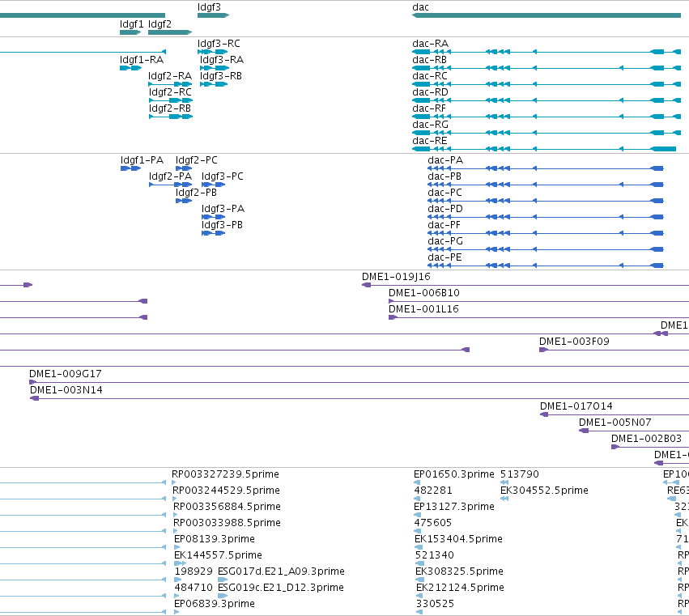Select protein dac-PC
The height and width of the screenshot is (616, 689).
[x=546, y=201]
